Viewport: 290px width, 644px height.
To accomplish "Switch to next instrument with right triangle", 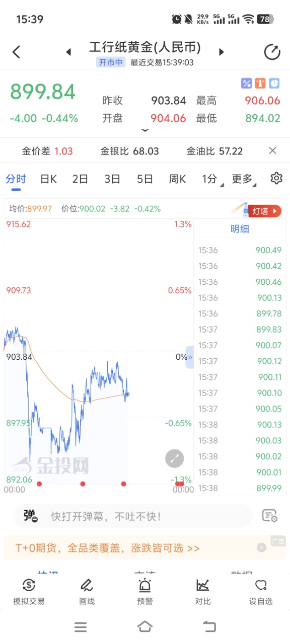I will pyautogui.click(x=221, y=52).
